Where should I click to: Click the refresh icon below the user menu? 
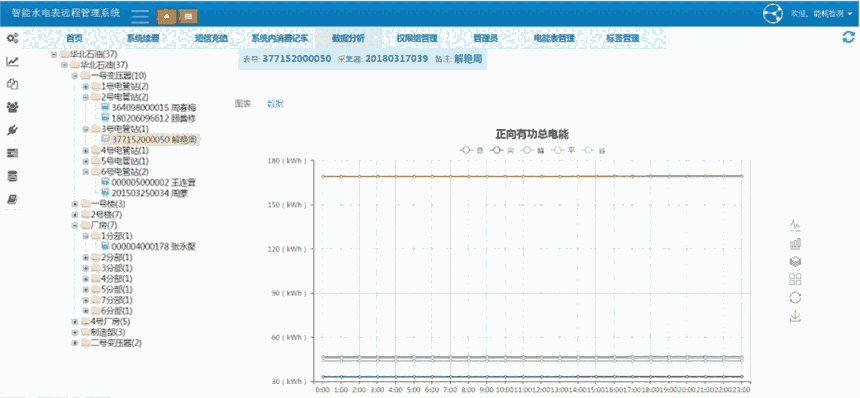(x=848, y=37)
